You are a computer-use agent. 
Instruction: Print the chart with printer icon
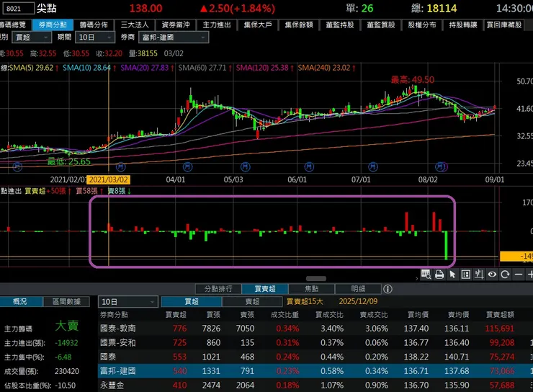[x=439, y=274]
